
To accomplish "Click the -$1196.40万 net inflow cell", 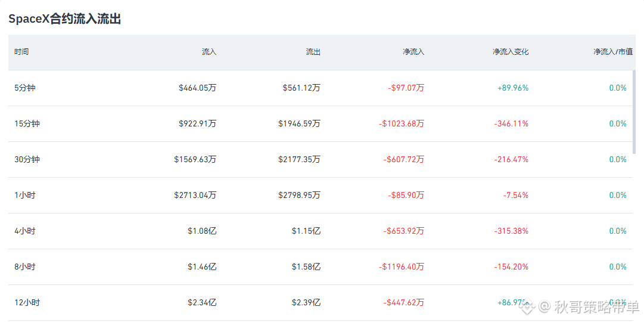I will coord(402,267).
